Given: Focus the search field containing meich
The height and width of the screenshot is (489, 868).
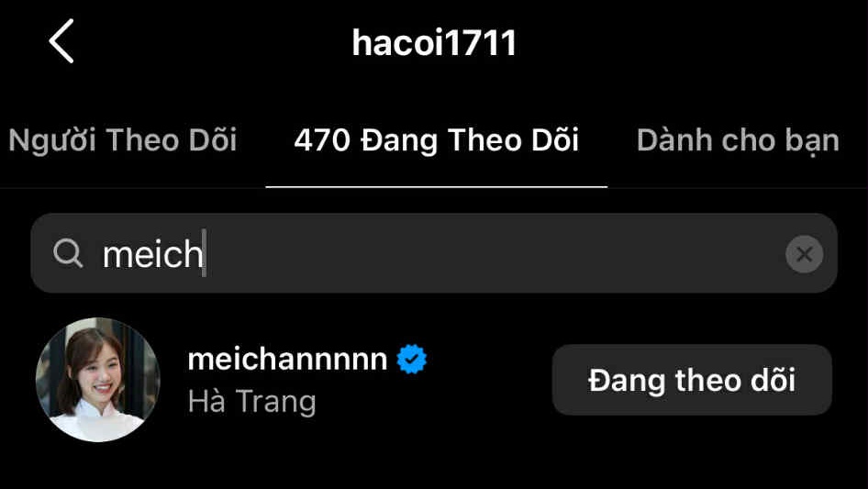Looking at the screenshot, I should (x=434, y=253).
